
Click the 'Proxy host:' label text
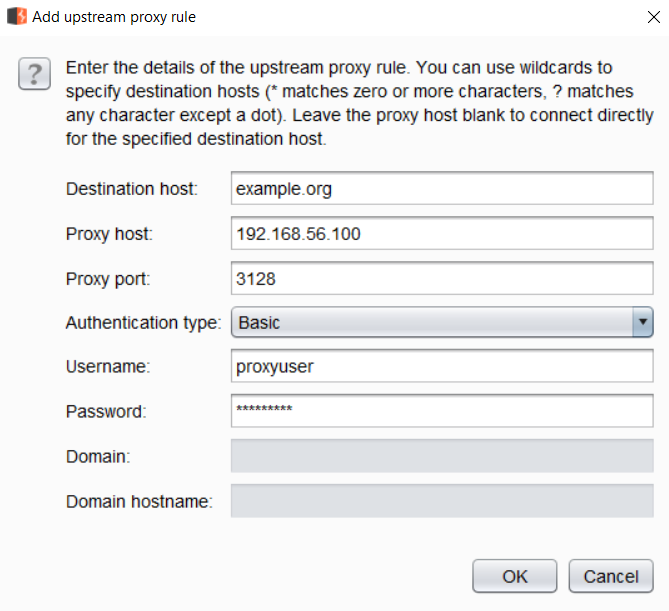pos(109,234)
